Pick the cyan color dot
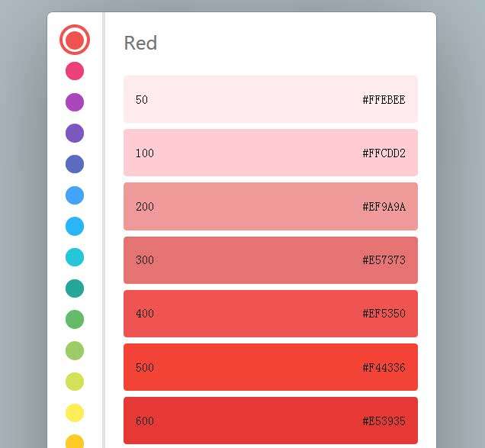Screen dimensions: 485x448 click(x=75, y=257)
